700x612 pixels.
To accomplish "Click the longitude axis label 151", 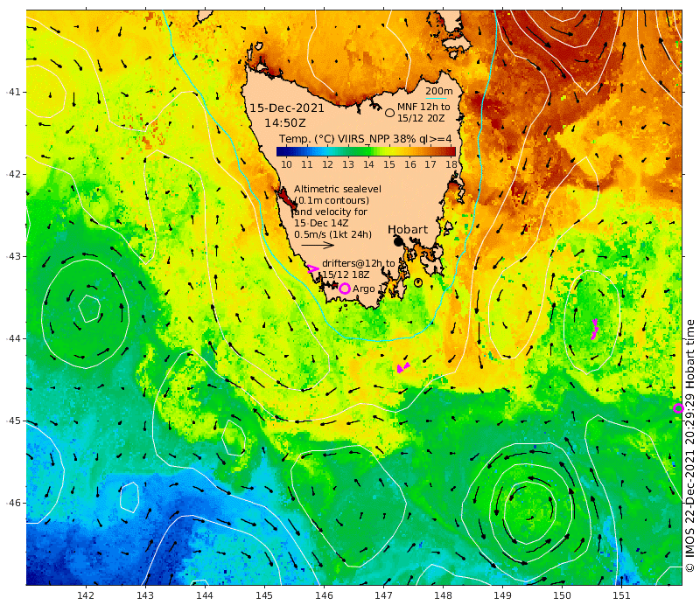I will click(621, 595).
